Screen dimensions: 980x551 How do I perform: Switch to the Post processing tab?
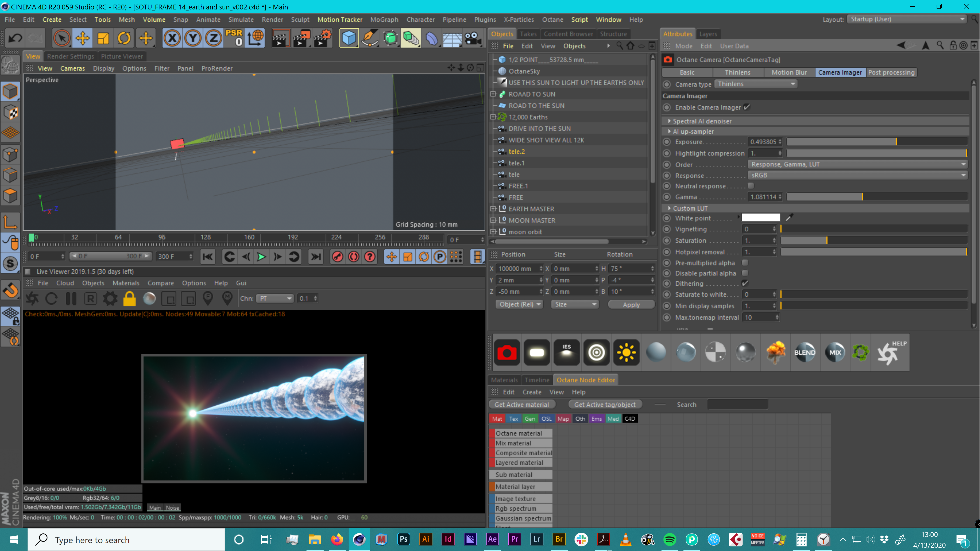[891, 72]
